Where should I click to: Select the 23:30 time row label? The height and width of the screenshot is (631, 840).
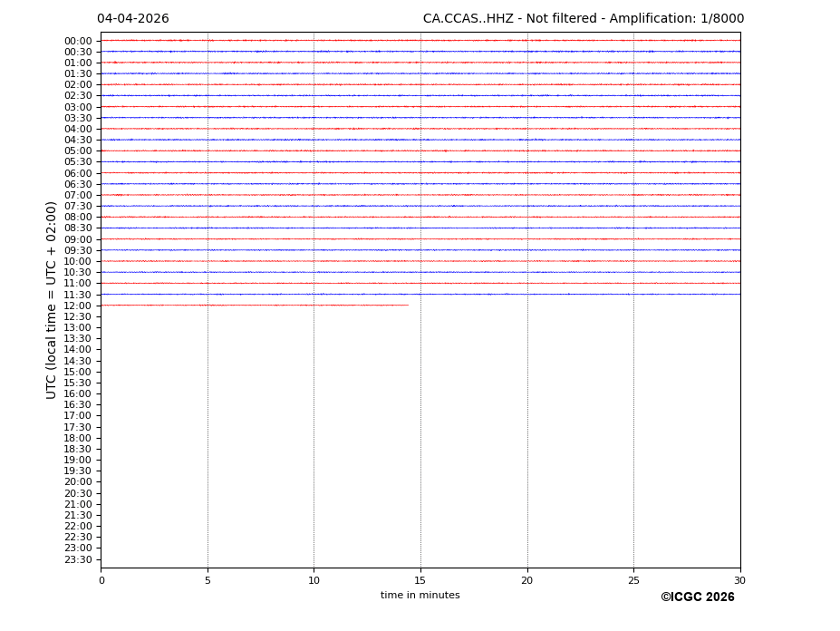point(78,559)
